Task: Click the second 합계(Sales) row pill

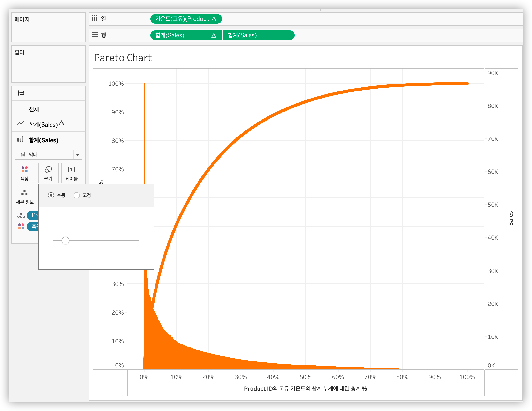Action: coord(258,35)
